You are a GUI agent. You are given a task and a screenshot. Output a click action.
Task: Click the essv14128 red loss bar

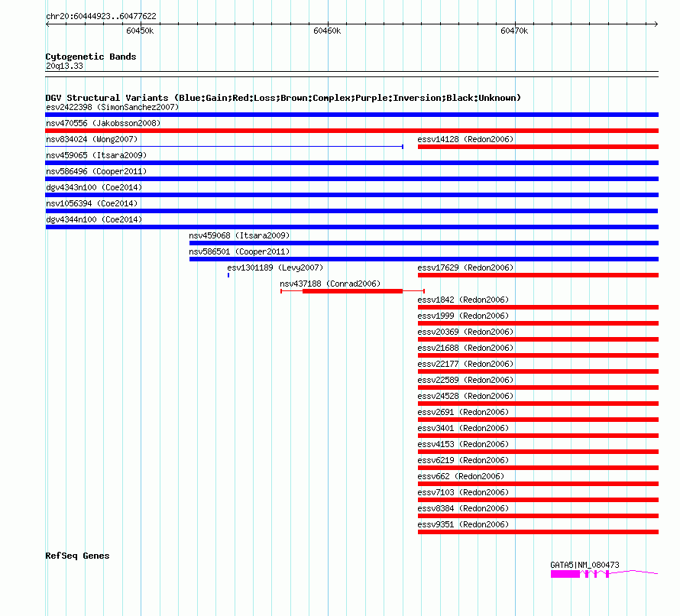point(538,147)
